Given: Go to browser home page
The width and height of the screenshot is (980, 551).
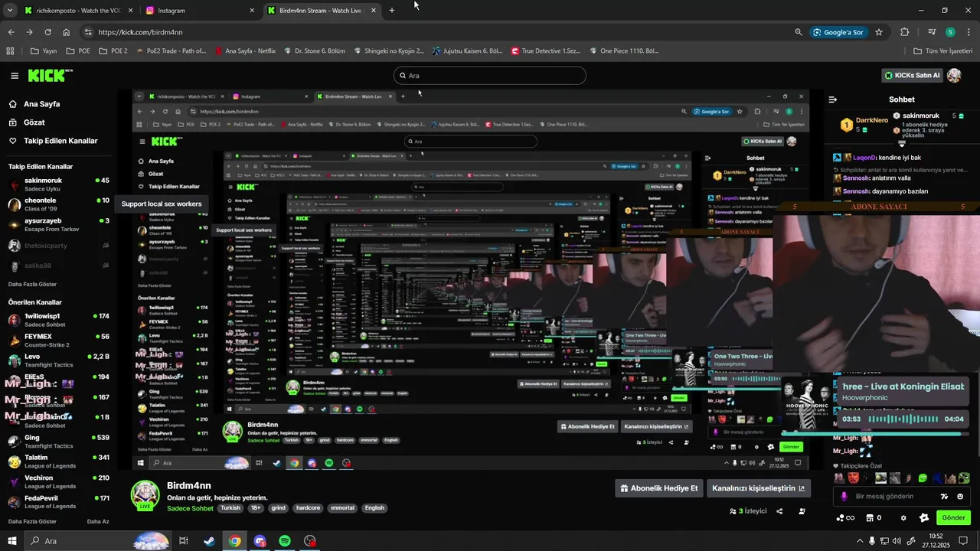Looking at the screenshot, I should point(66,32).
